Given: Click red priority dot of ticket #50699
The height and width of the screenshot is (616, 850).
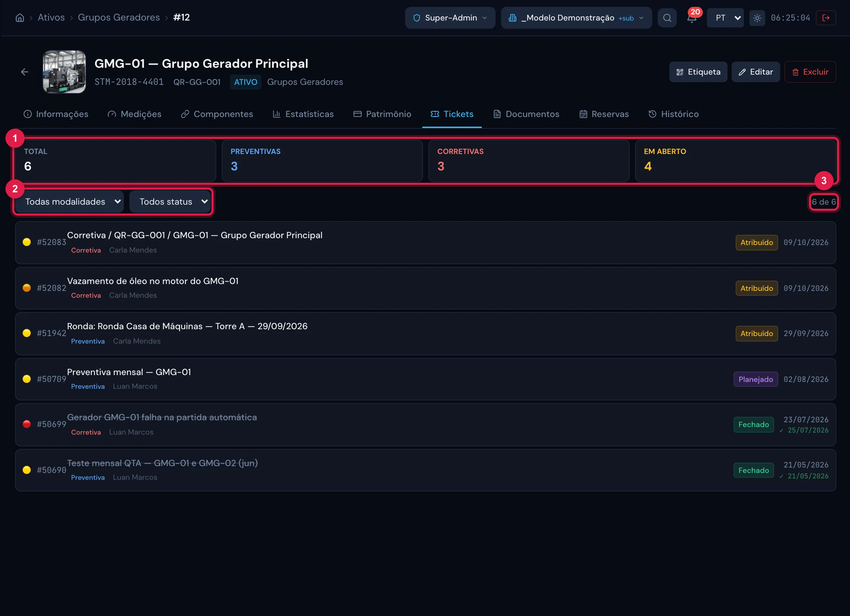Looking at the screenshot, I should click(x=27, y=424).
